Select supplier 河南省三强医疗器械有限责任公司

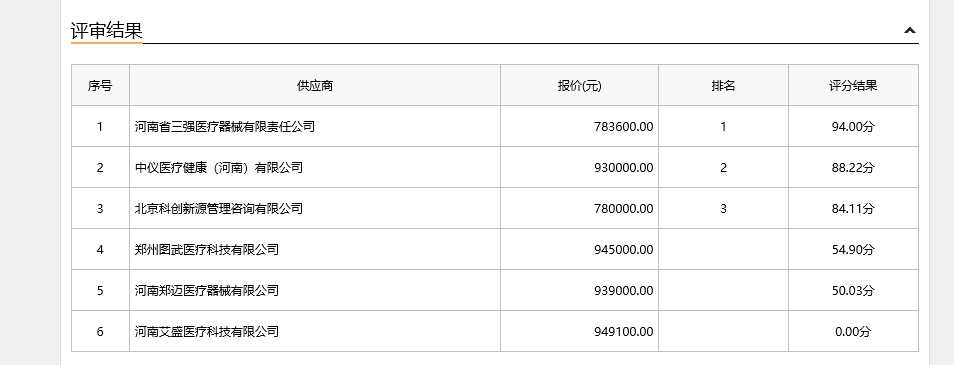pos(225,127)
